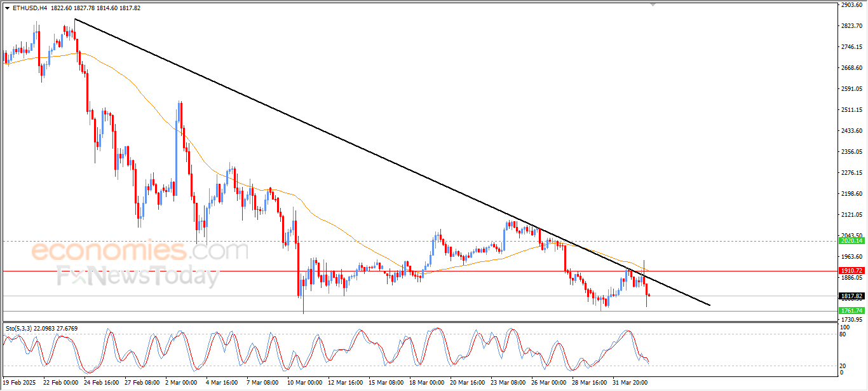Click the 2121.05 price axis label
868x391 pixels.
click(x=851, y=215)
